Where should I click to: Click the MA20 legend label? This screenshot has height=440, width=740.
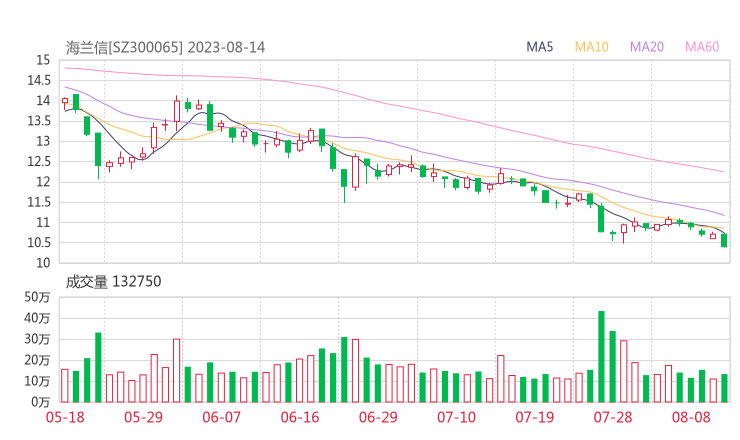pos(647,47)
